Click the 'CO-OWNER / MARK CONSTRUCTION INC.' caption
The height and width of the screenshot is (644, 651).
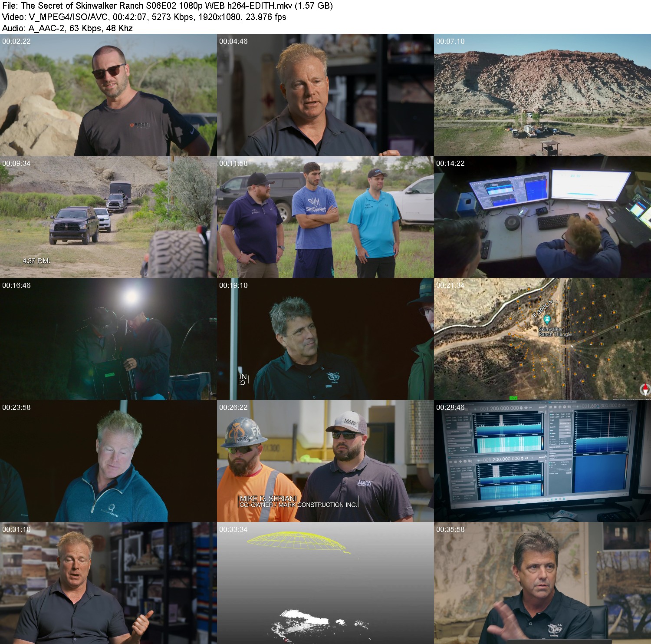[x=298, y=505]
